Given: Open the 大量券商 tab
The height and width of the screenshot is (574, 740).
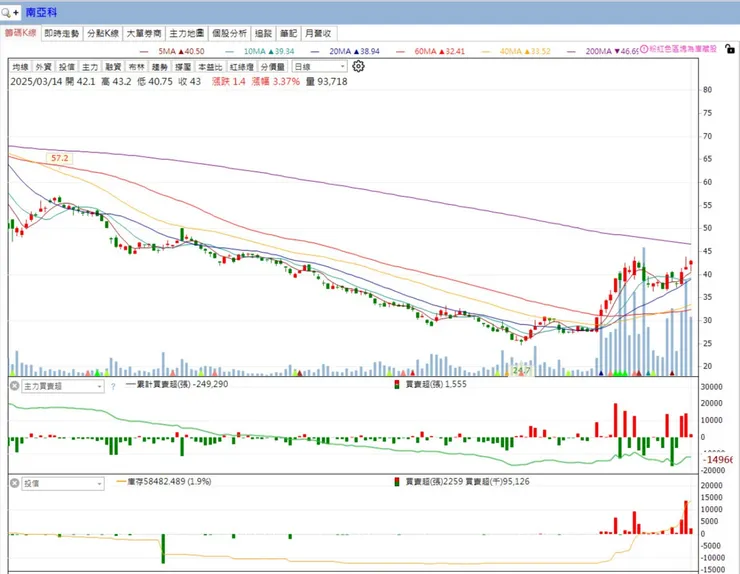Looking at the screenshot, I should tap(144, 33).
